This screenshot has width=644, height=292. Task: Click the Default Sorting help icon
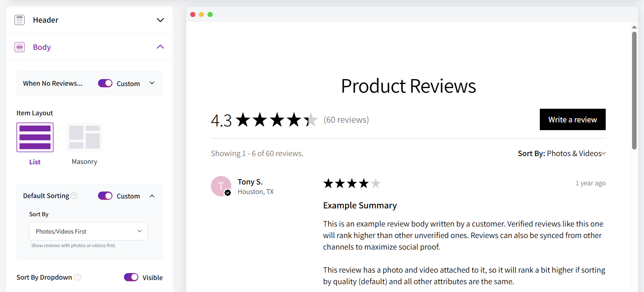(x=74, y=196)
